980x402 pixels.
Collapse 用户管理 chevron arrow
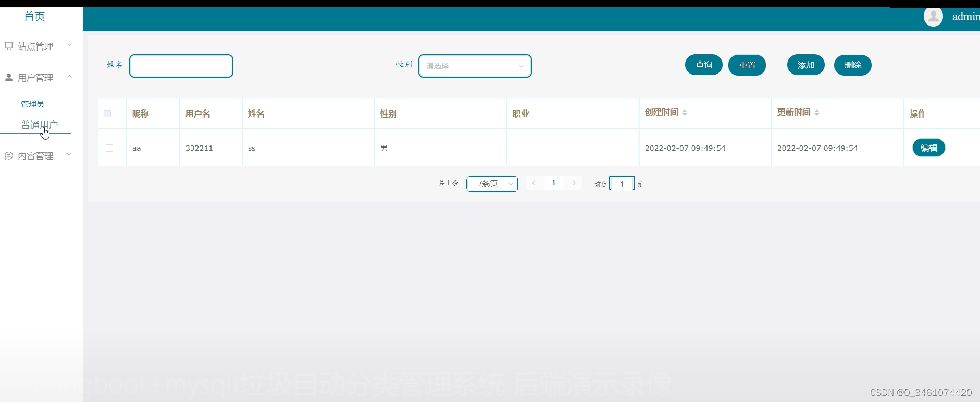point(69,77)
